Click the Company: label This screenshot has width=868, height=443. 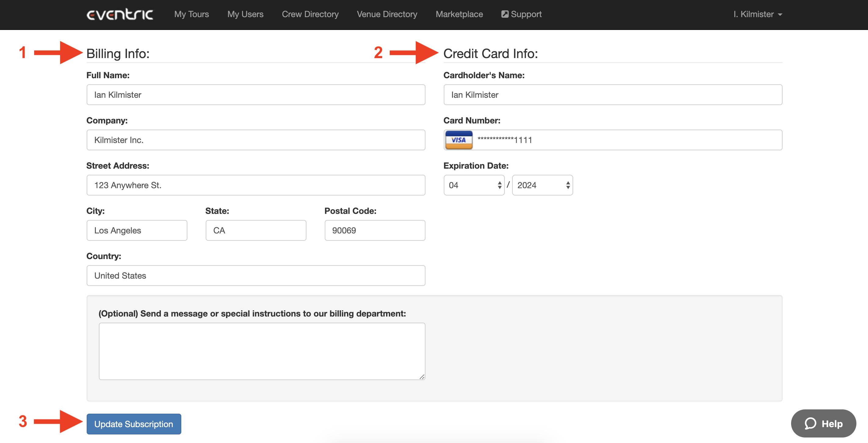click(x=107, y=120)
